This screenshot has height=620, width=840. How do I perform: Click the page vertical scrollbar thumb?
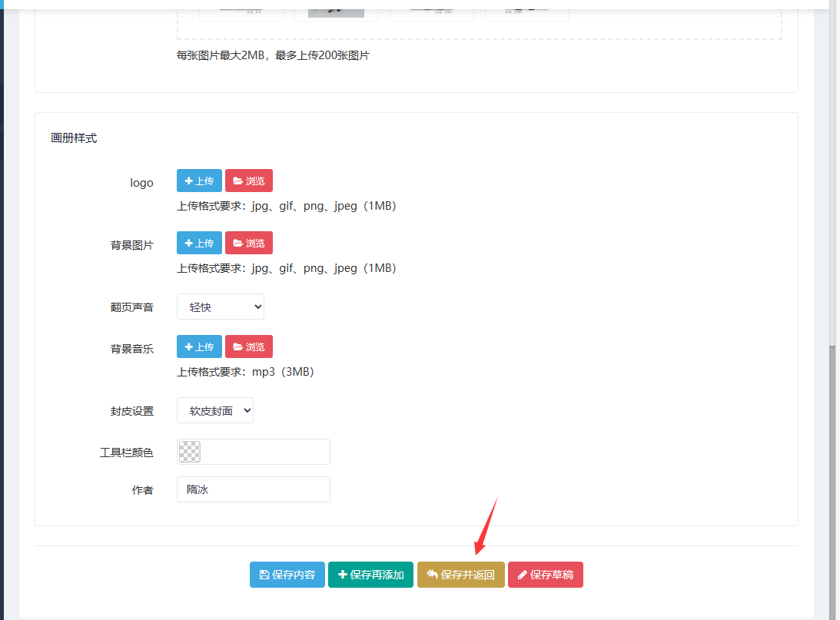click(832, 482)
